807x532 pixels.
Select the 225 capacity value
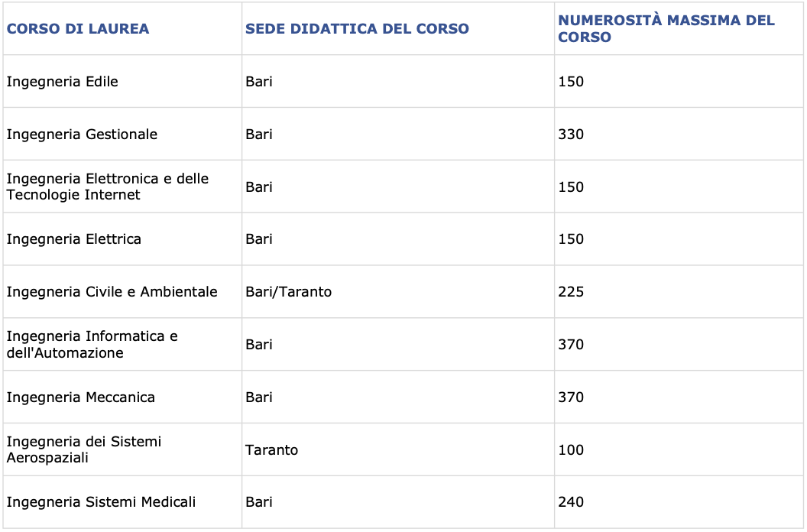point(571,292)
